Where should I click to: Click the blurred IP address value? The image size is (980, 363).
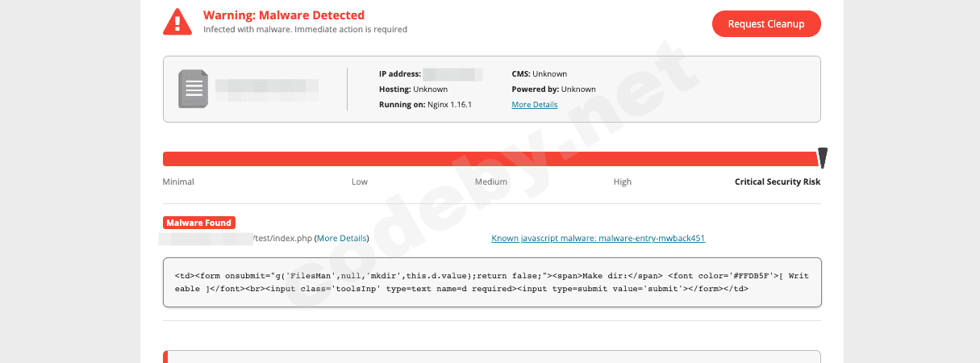point(452,74)
